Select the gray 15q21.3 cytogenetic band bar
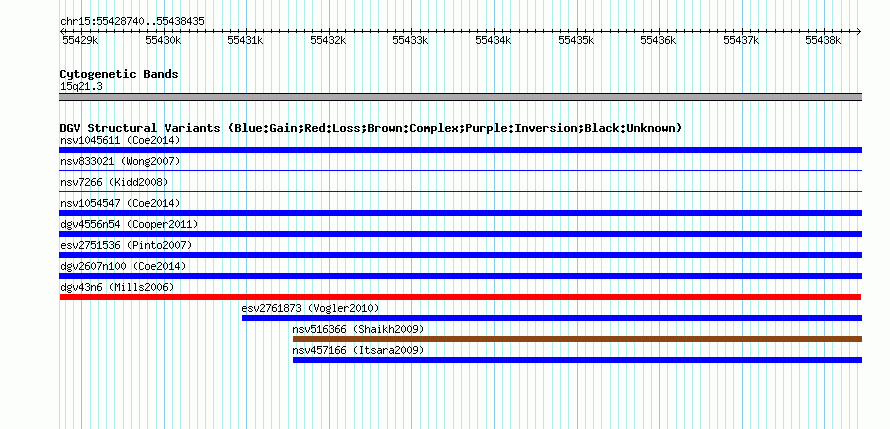The image size is (890, 429). tap(460, 97)
